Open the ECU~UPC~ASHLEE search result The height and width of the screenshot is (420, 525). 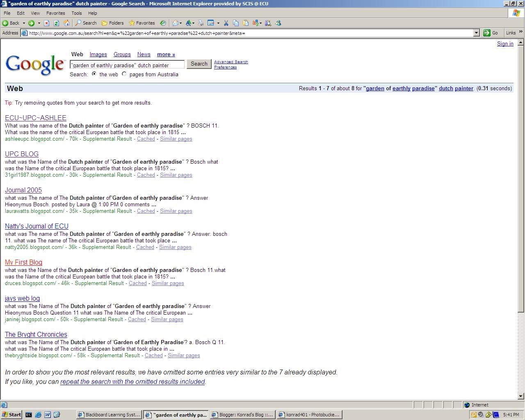pyautogui.click(x=36, y=118)
